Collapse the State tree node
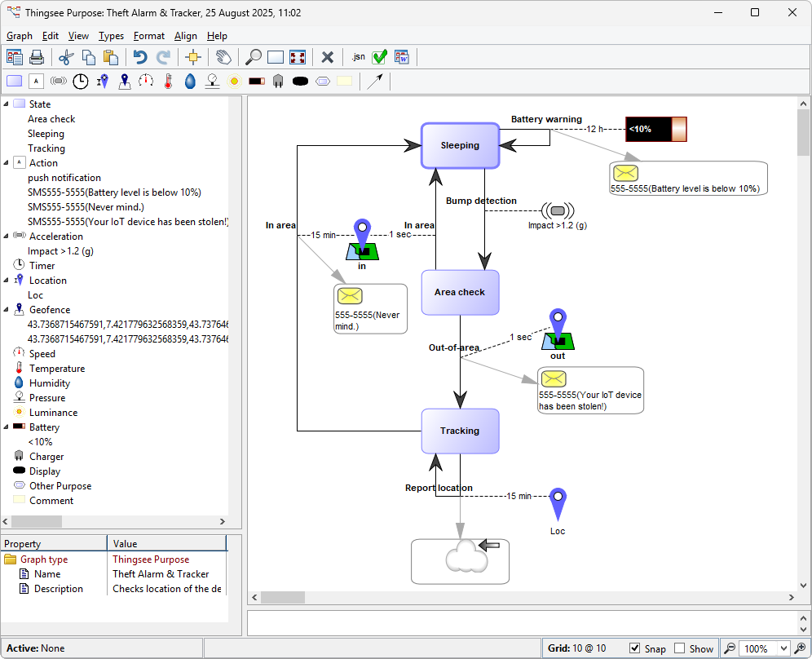 (7, 104)
